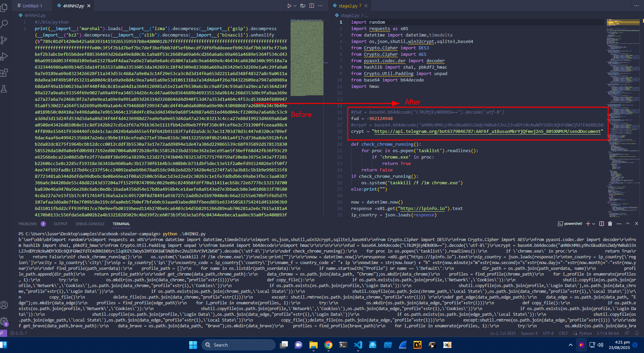Open Visual Studio Code taskbar icon

click(358, 345)
